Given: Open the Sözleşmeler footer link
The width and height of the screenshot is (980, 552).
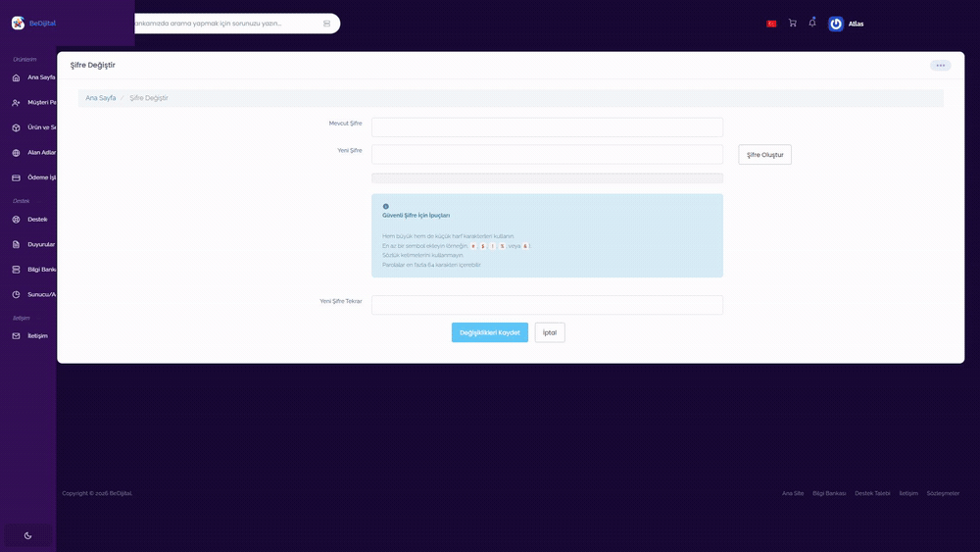Looking at the screenshot, I should point(943,493).
